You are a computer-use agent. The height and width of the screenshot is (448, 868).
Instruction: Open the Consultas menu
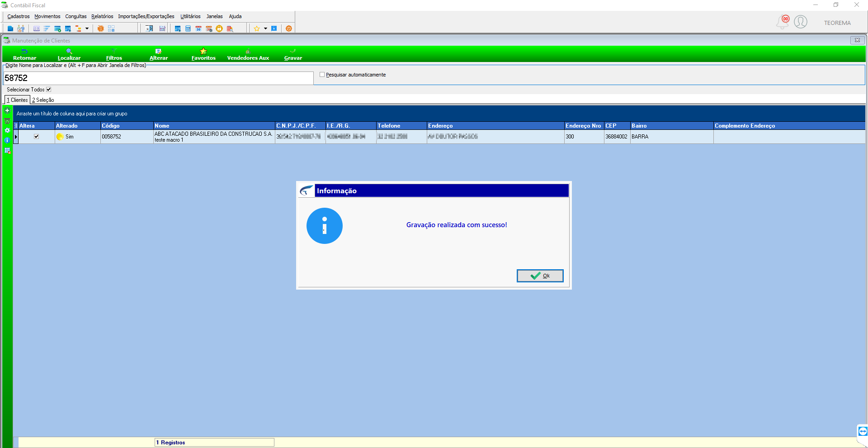(x=76, y=16)
